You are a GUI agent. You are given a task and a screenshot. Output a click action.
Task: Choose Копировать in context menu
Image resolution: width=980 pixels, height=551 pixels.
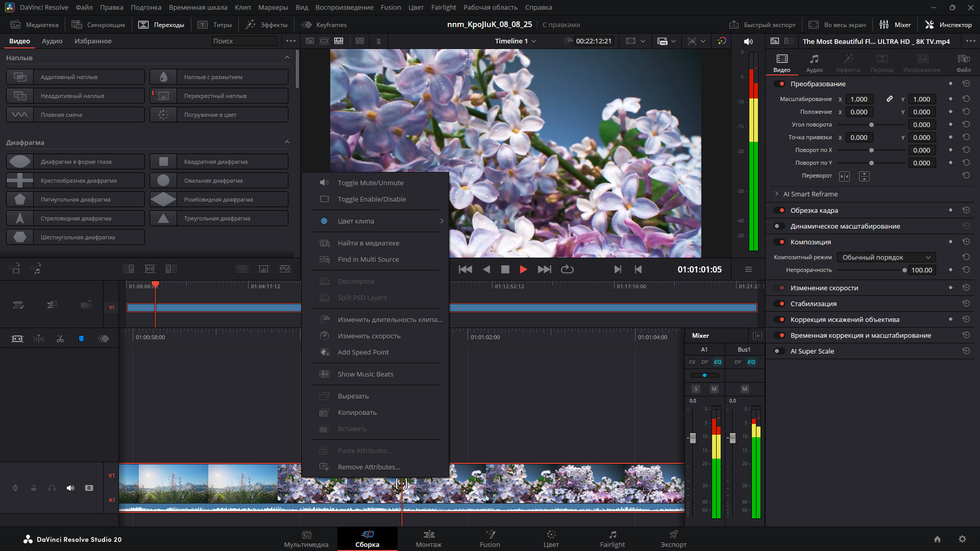coord(375,412)
